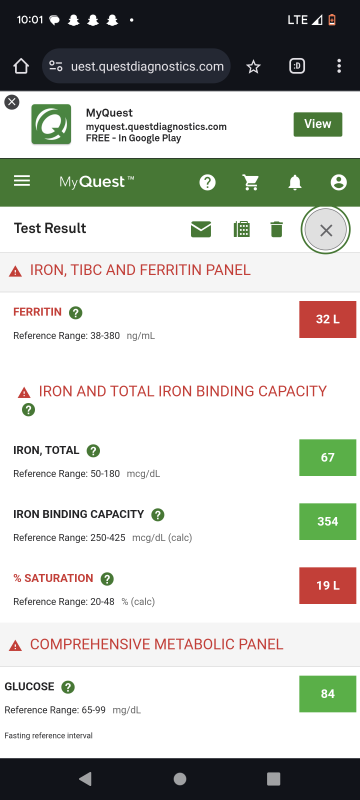
Task: Open the notifications bell
Action: [295, 182]
